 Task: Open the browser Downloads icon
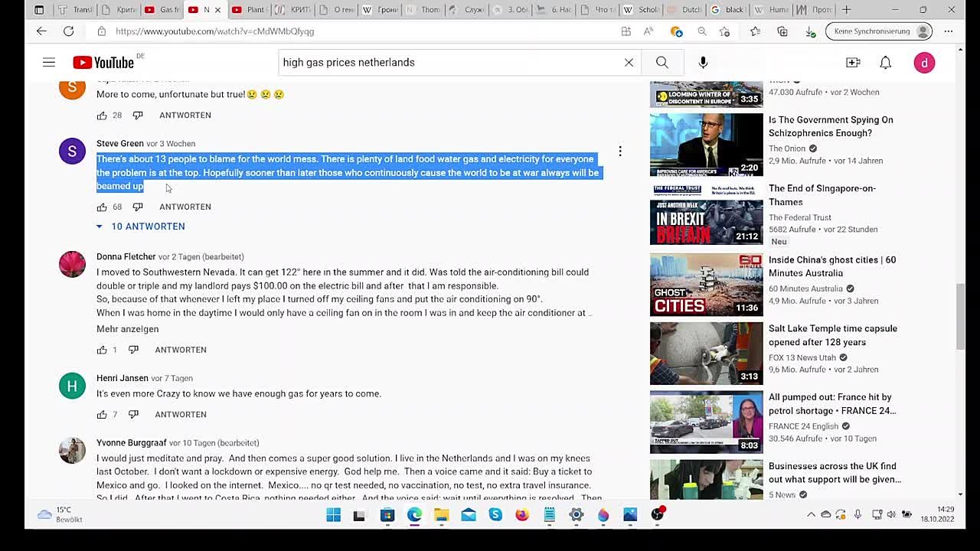point(810,31)
